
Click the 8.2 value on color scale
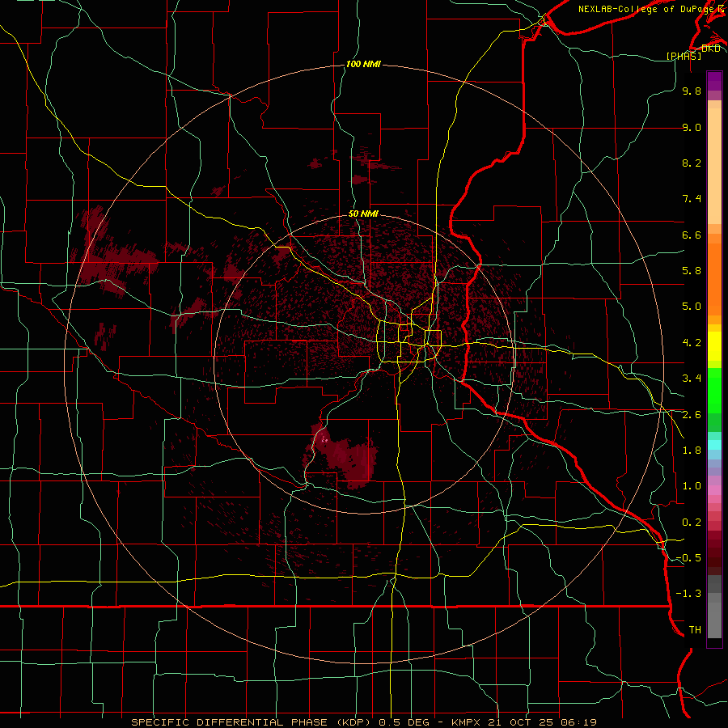[692, 163]
